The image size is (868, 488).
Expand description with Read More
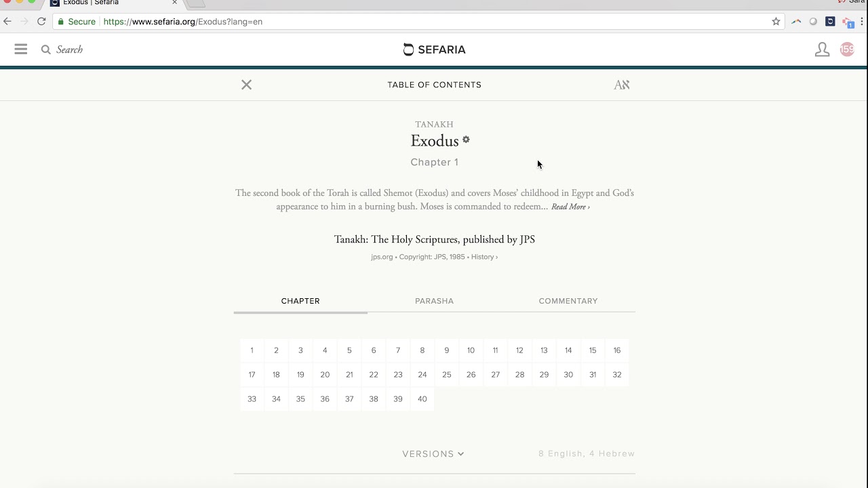pos(570,207)
